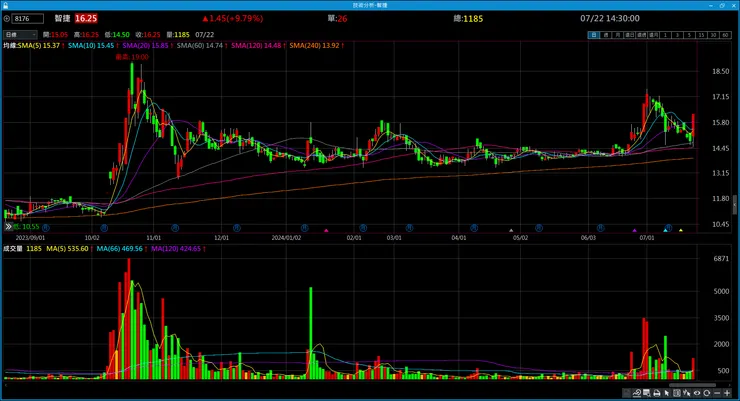Click the SMA(20) 15.85 indicator label
740x401 pixels.
pyautogui.click(x=145, y=45)
